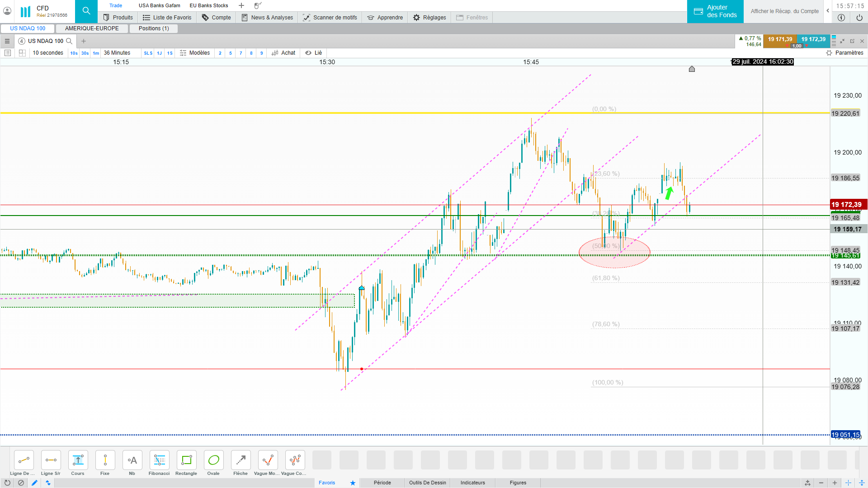Toggle the chart grid layout icon
Image resolution: width=868 pixels, height=488 pixels.
(22, 53)
